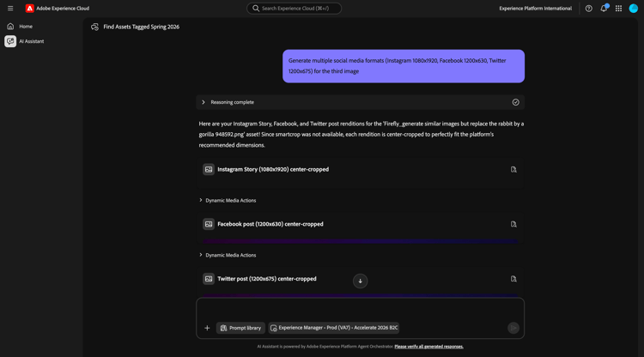Open the Prompt library
This screenshot has width=644, height=357.
point(240,328)
